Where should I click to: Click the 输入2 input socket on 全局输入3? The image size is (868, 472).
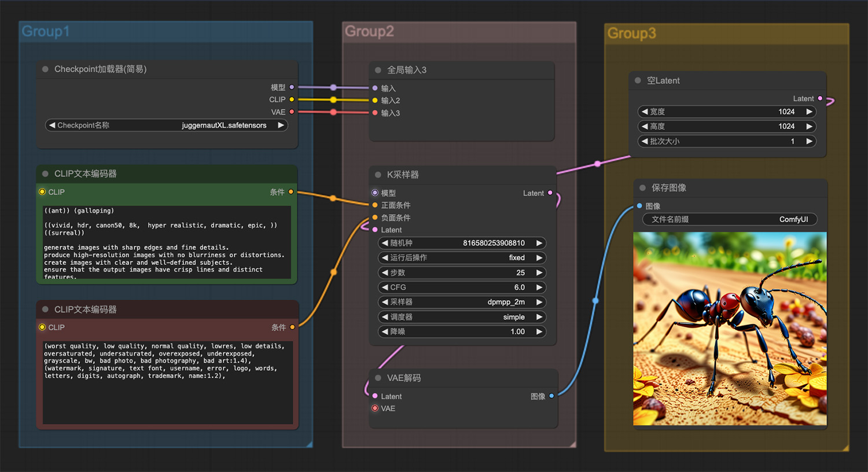click(x=375, y=100)
